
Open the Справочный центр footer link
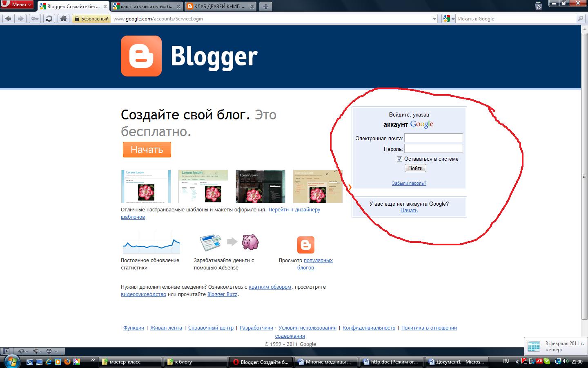click(x=211, y=328)
